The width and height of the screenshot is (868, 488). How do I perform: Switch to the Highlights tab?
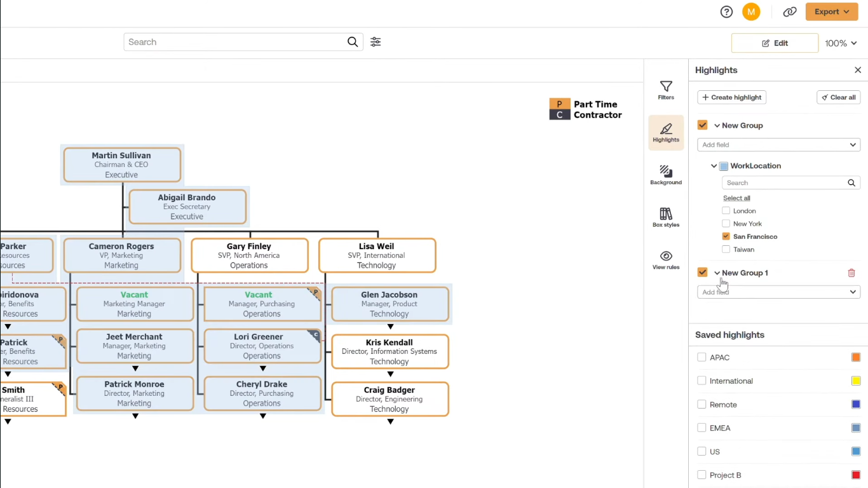point(666,132)
